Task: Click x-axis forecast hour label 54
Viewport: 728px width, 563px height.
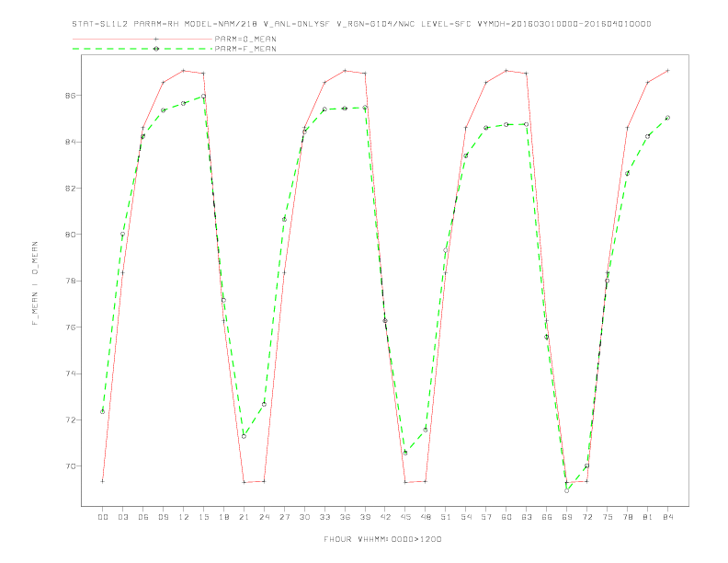Action: [x=466, y=517]
